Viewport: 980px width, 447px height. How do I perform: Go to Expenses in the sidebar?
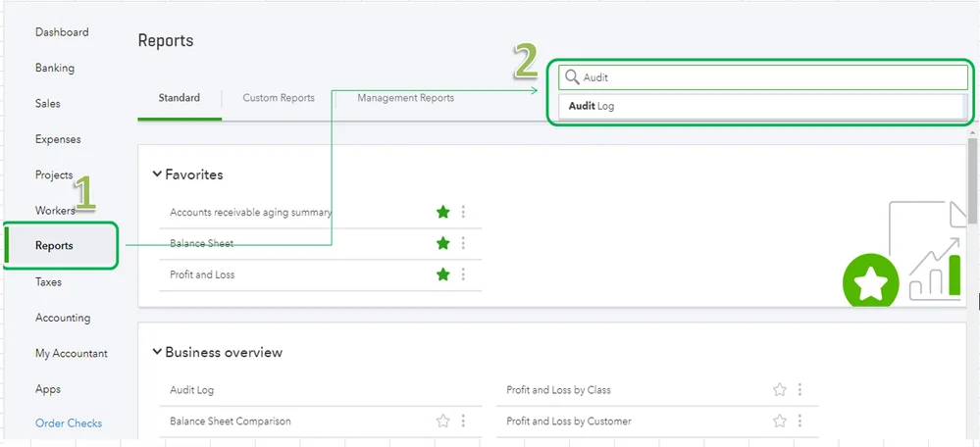click(58, 139)
